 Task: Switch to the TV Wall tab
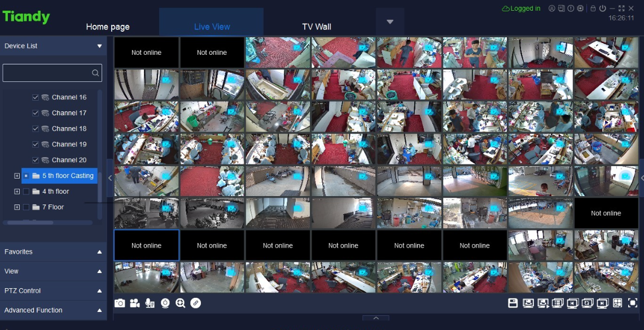click(317, 27)
